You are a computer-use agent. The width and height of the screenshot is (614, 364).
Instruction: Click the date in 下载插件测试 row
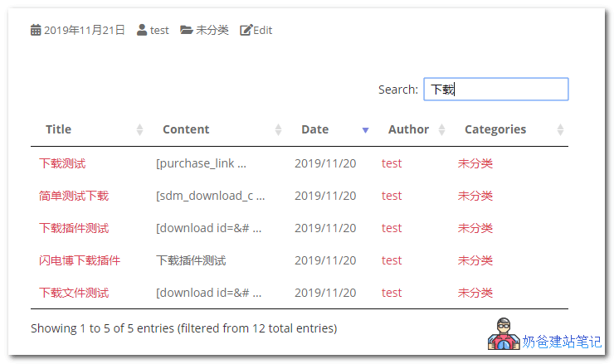coord(325,228)
